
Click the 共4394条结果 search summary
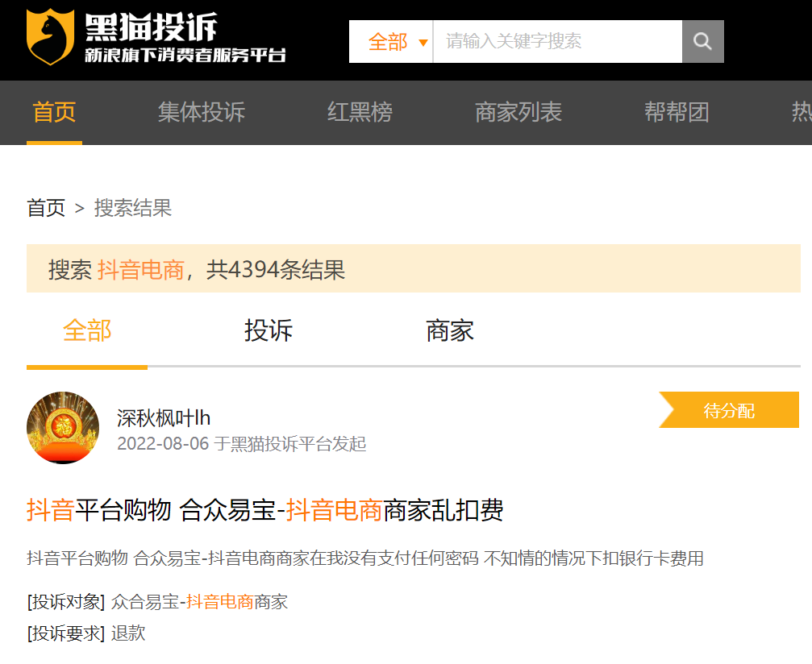(276, 270)
